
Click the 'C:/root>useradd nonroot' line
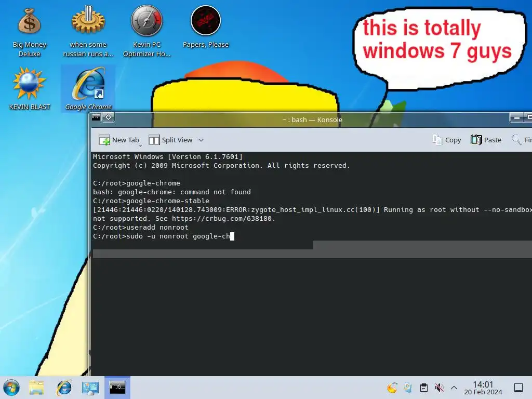140,228
